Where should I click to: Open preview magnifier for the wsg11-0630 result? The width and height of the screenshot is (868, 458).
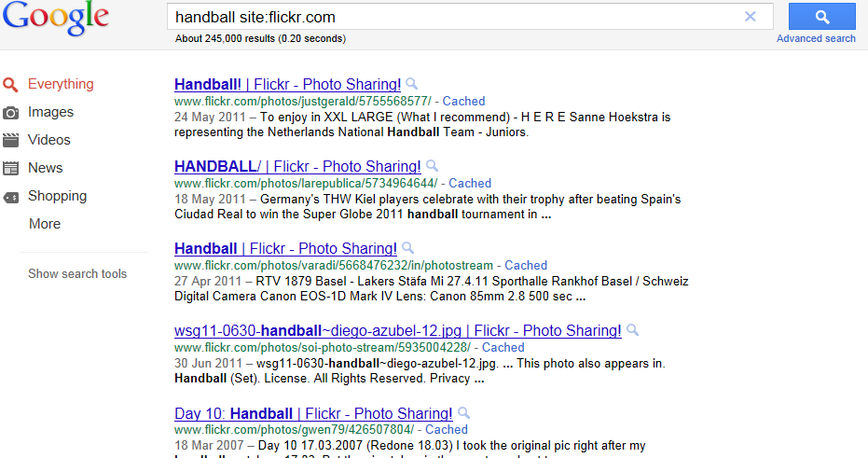(632, 330)
